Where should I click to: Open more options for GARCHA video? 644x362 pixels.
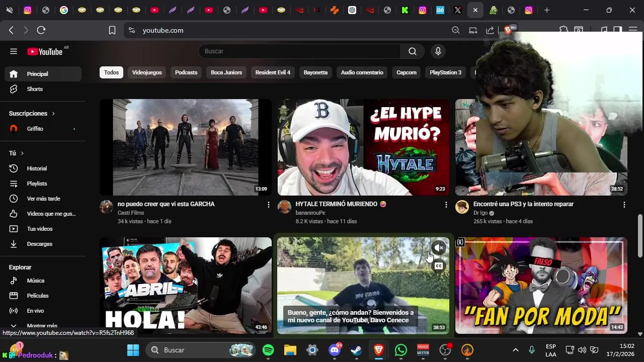[x=268, y=205]
